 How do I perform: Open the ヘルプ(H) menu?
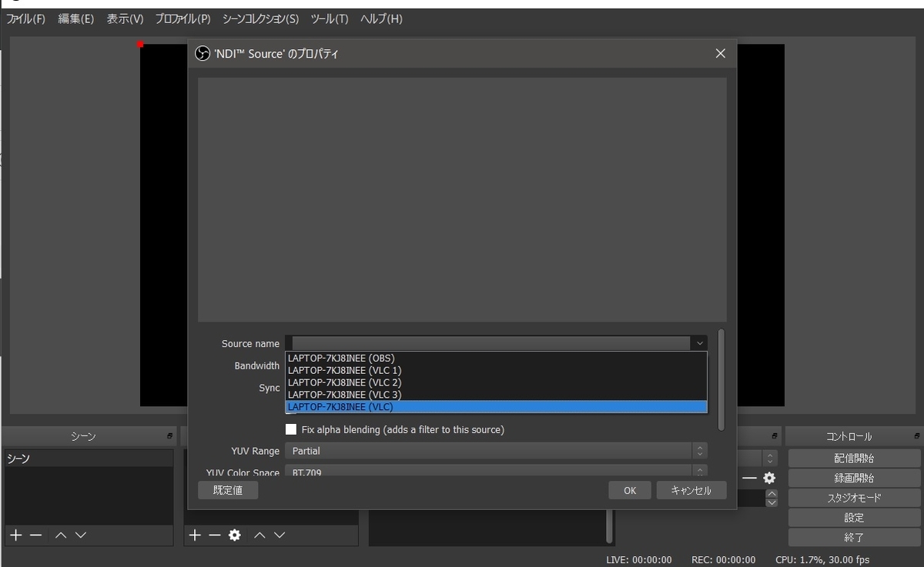(381, 18)
